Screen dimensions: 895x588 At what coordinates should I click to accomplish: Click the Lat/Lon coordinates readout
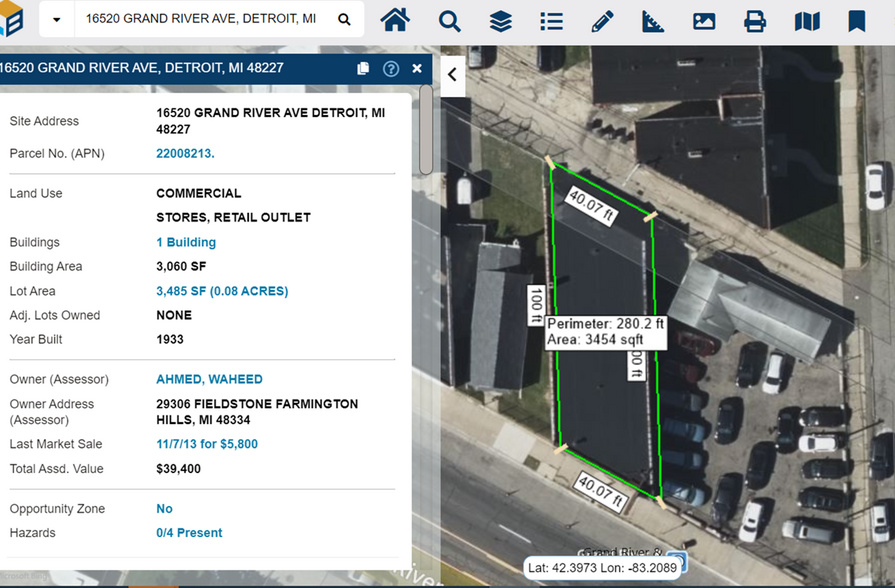coord(602,568)
